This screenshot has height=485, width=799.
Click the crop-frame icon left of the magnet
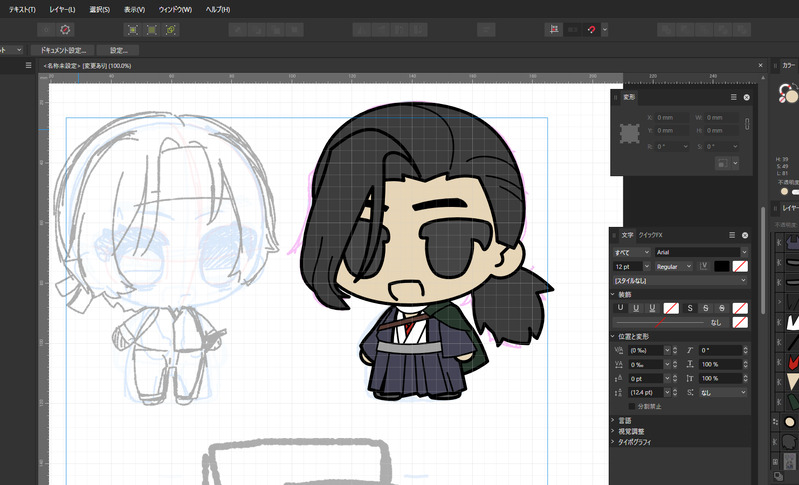[553, 30]
